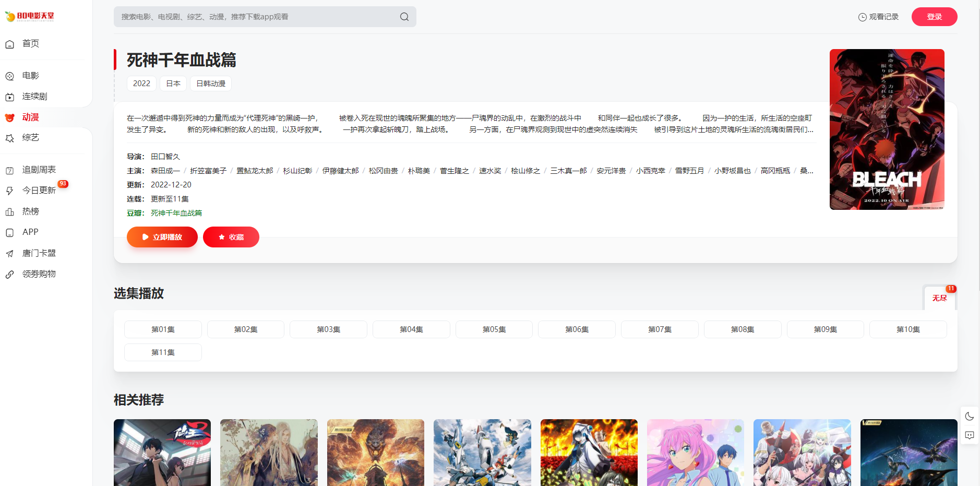Click the 领券购物 link icon

click(x=9, y=275)
